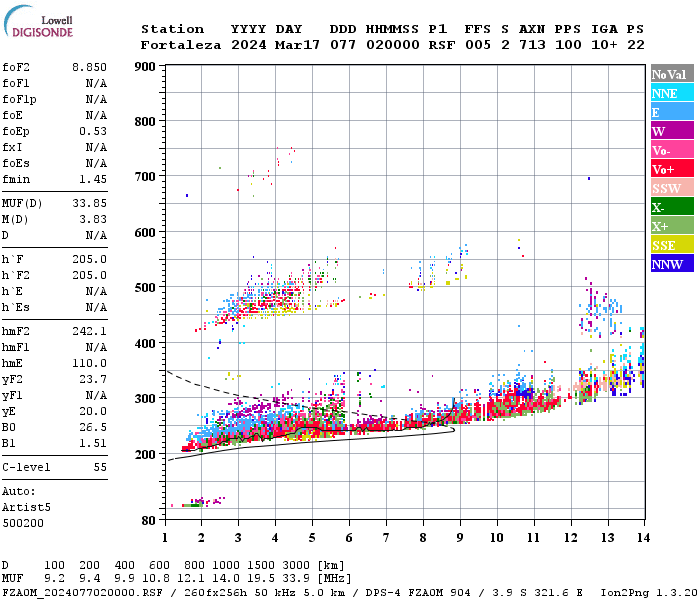Click the MUF(D) value 33.85

(x=90, y=204)
